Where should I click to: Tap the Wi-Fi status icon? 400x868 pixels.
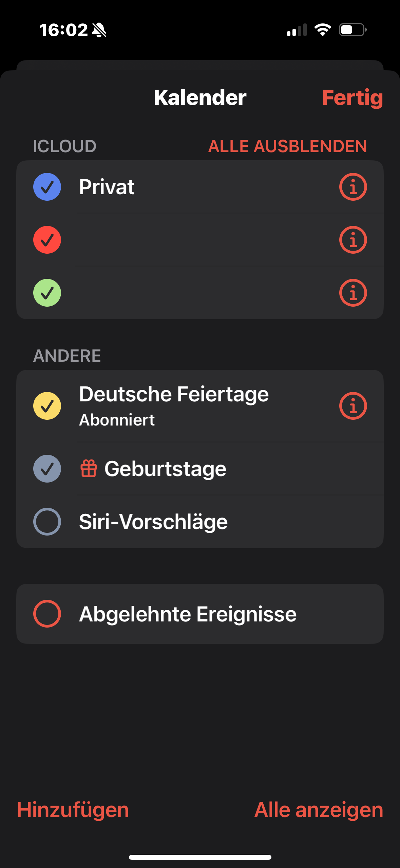pyautogui.click(x=323, y=30)
